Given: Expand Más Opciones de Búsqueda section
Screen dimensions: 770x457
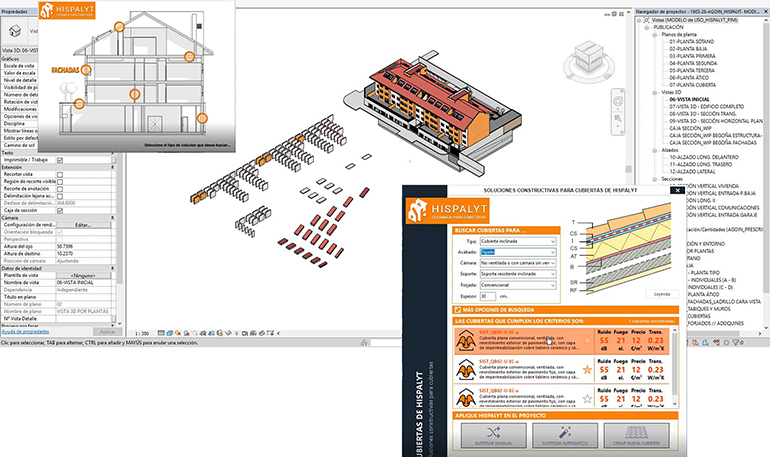Looking at the screenshot, I should (x=566, y=310).
